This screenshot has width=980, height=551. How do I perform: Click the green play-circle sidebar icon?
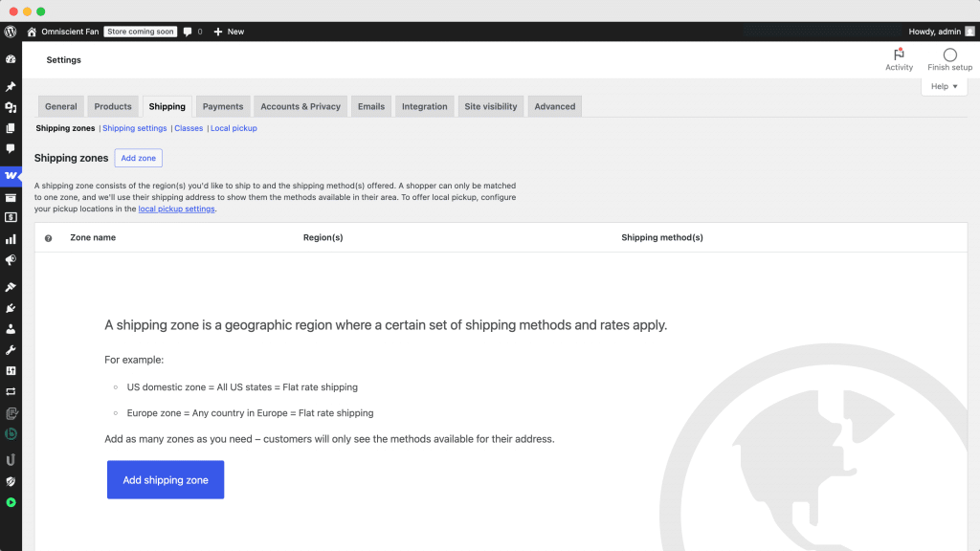[11, 502]
